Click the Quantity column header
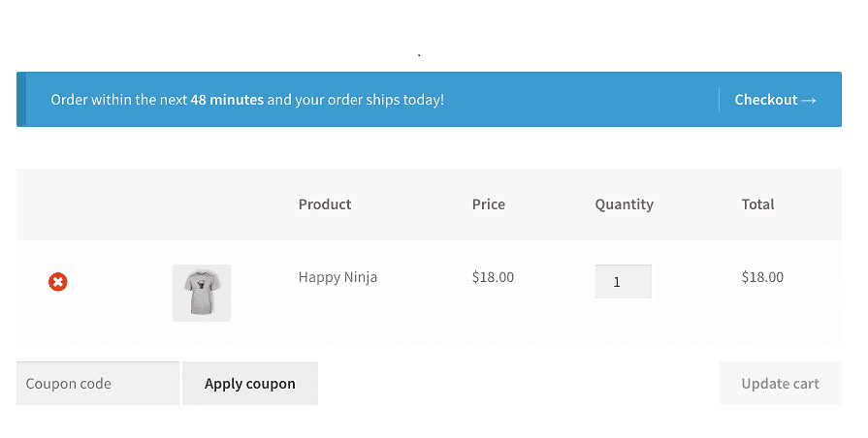 pos(625,204)
